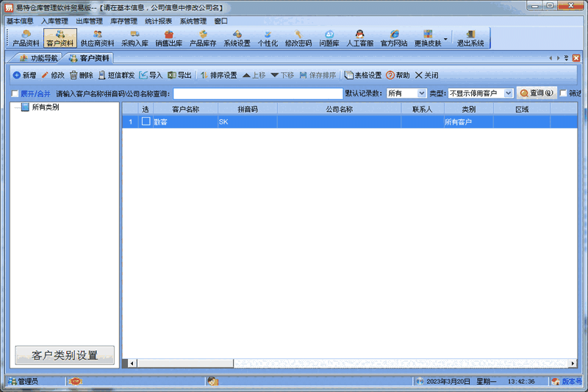Click the 区域 column header
This screenshot has width=588, height=392.
pyautogui.click(x=522, y=109)
